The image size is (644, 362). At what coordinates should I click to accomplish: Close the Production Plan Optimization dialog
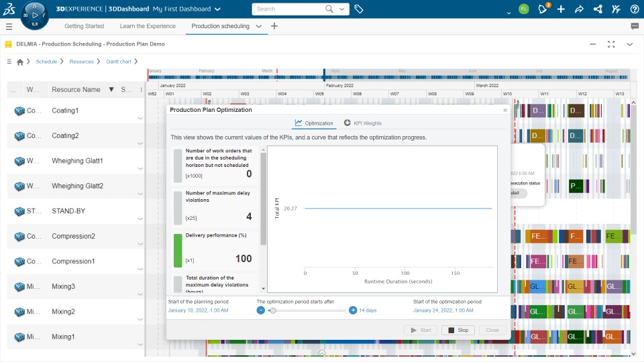505,110
